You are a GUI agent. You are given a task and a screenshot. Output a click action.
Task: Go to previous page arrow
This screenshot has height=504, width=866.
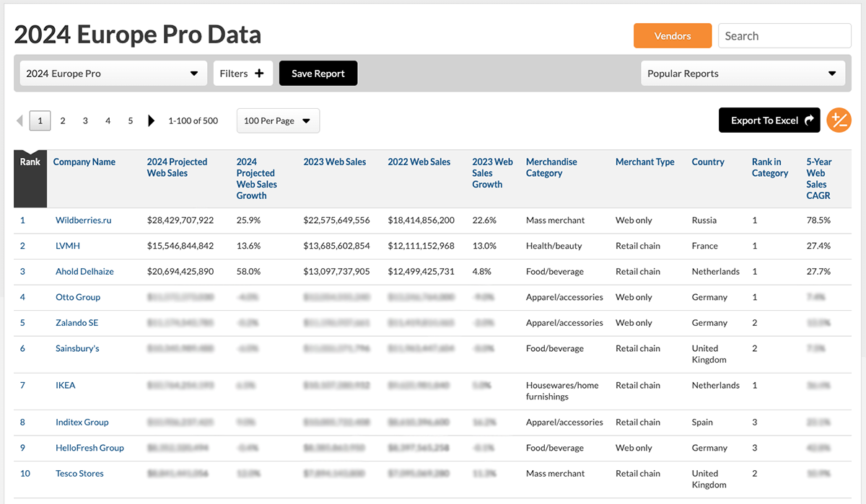coord(19,121)
